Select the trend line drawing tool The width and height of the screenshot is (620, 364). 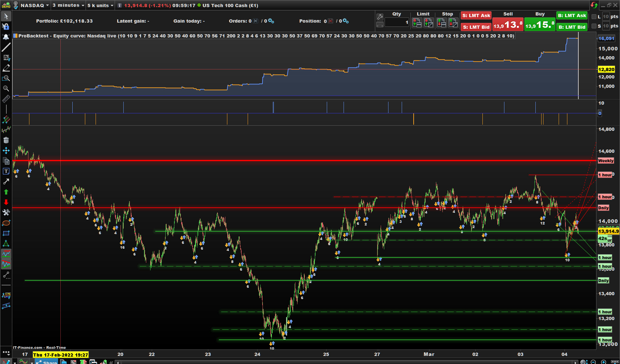[x=6, y=47]
